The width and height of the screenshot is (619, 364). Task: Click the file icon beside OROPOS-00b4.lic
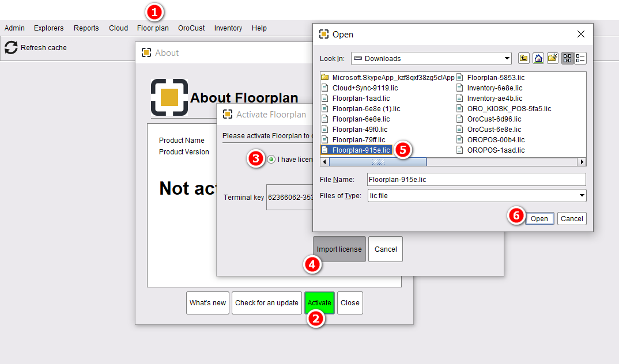(x=460, y=139)
